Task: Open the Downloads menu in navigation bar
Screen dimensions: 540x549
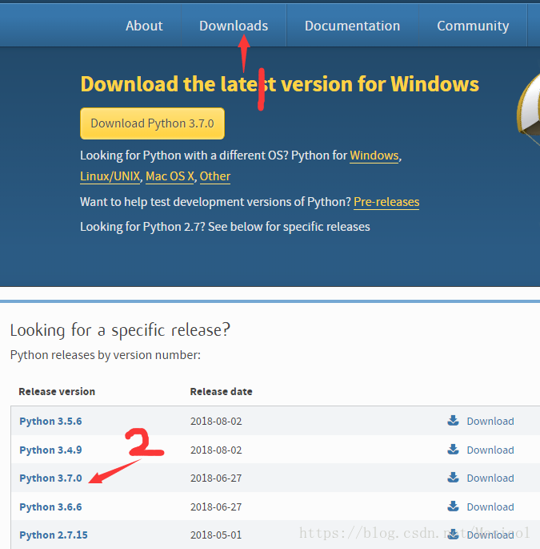Action: pos(234,26)
